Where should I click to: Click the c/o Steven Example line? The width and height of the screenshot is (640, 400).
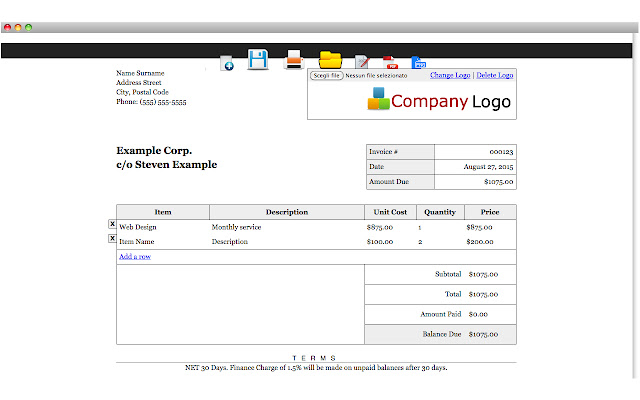point(167,164)
